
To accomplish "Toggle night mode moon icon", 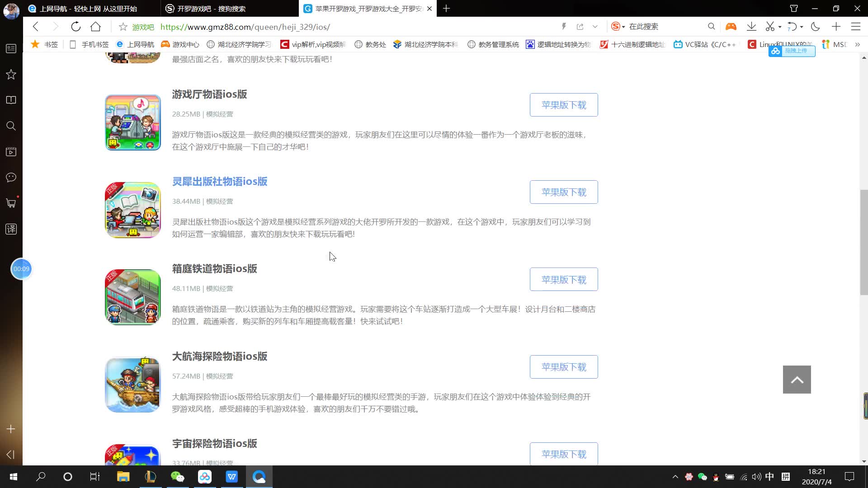I will [x=816, y=27].
